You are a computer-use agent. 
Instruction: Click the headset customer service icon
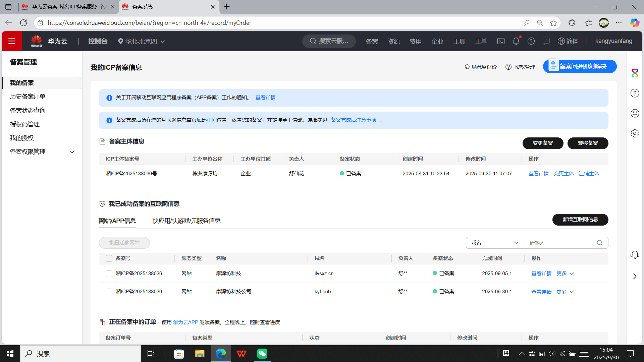[635, 255]
